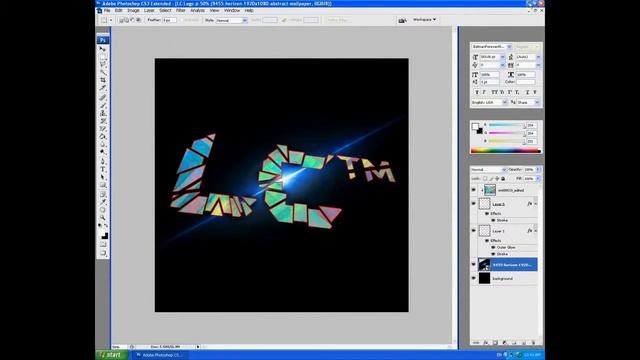
Task: Click the Feather input field
Action: (x=169, y=20)
